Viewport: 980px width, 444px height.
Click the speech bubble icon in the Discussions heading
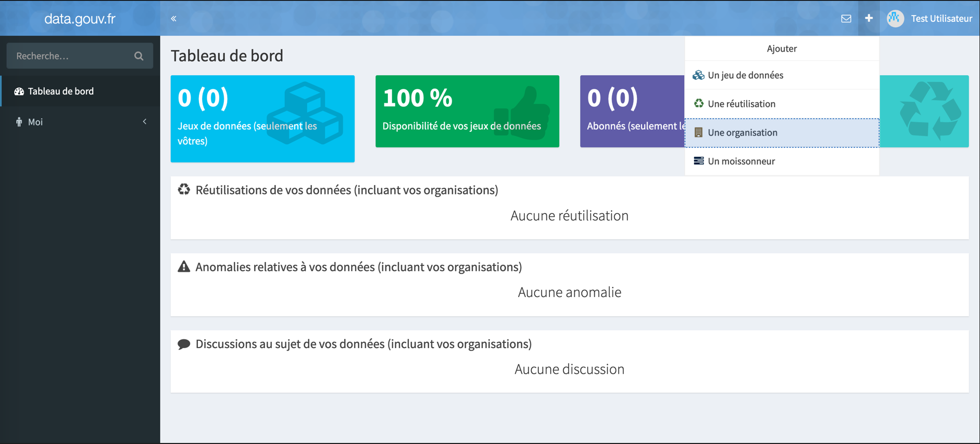point(184,344)
